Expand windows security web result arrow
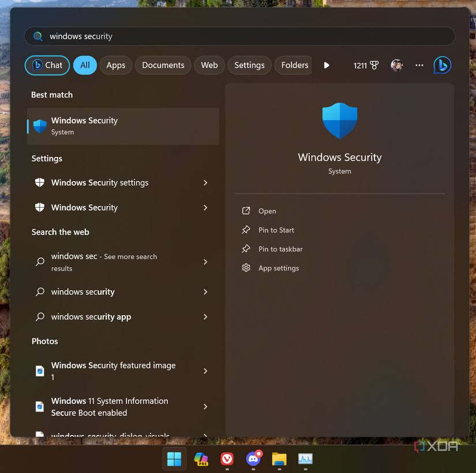 pos(205,292)
